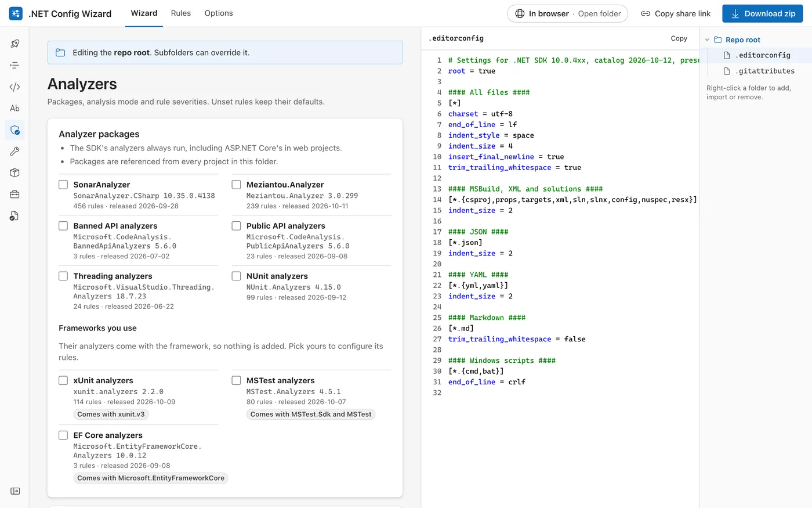
Task: Enable the MSTest analyzers checkbox
Action: 236,380
